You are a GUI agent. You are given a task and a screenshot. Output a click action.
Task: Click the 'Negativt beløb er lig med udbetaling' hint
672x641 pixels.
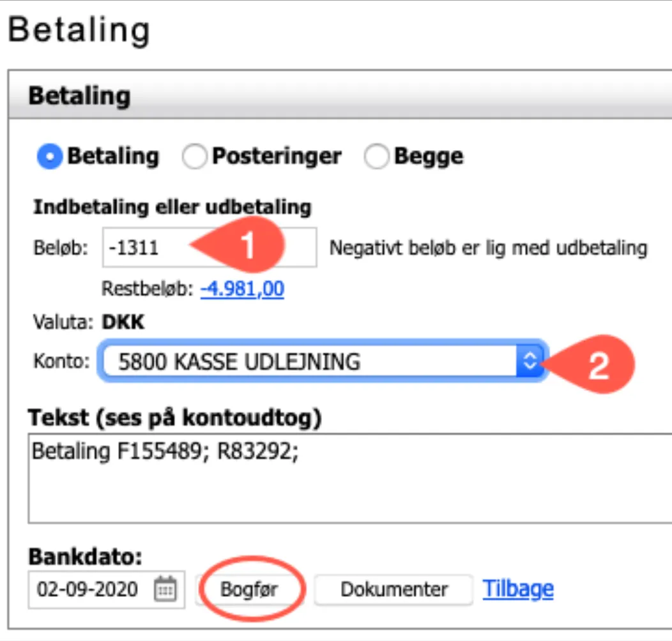click(488, 248)
